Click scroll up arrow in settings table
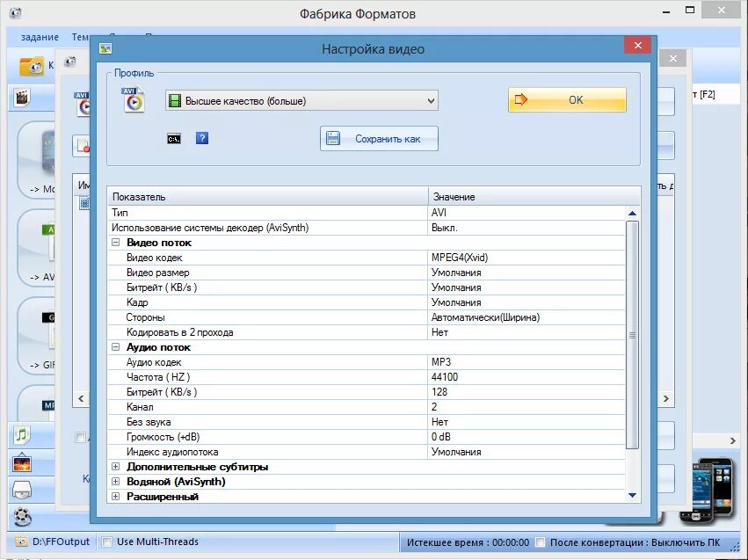The width and height of the screenshot is (748, 560). click(633, 214)
